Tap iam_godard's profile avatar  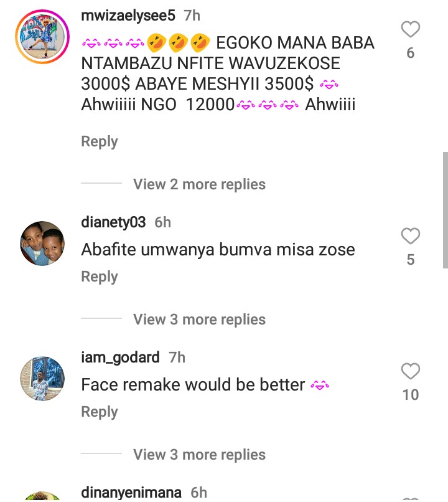[43, 379]
